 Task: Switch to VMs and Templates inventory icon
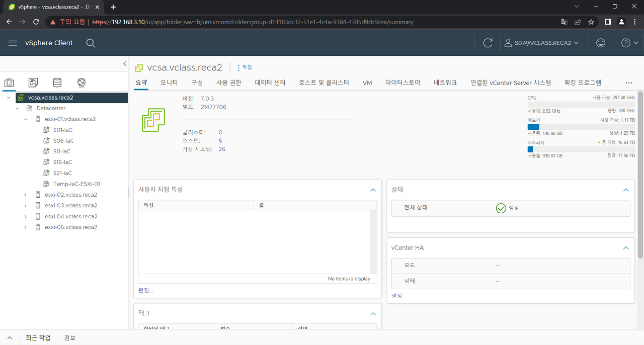coord(33,82)
